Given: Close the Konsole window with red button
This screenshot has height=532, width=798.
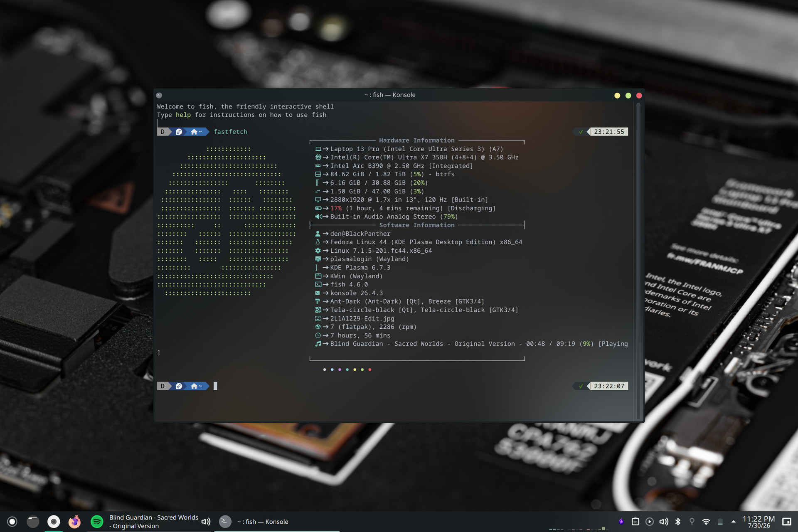Looking at the screenshot, I should [x=639, y=96].
